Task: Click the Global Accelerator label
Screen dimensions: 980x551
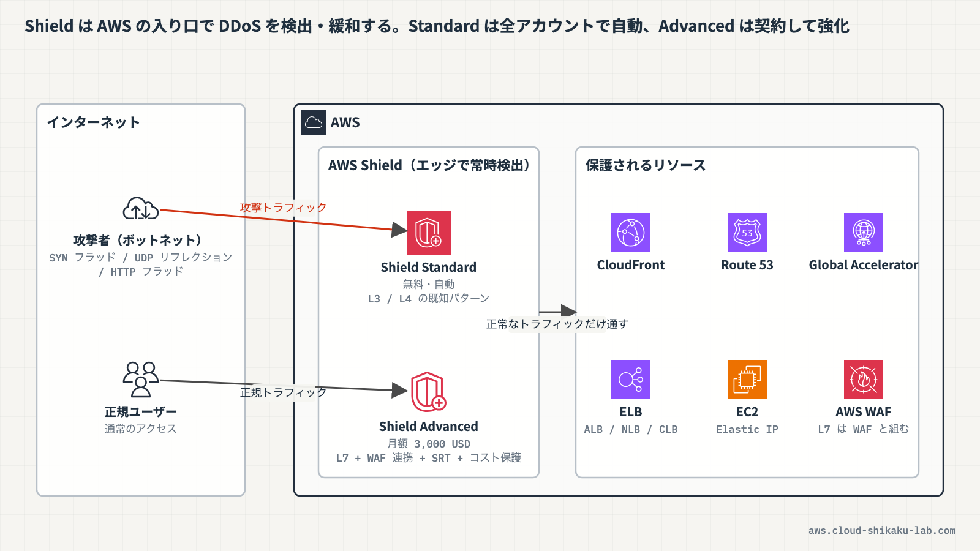Action: click(864, 265)
